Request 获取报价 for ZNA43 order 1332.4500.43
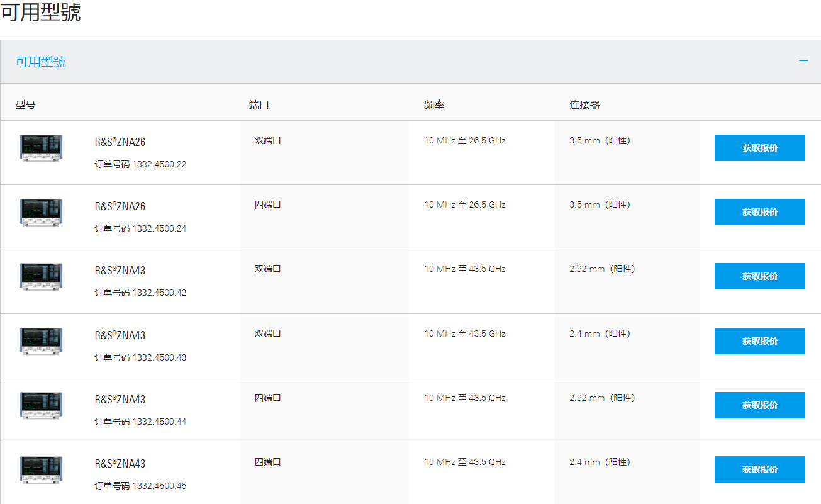 click(759, 341)
